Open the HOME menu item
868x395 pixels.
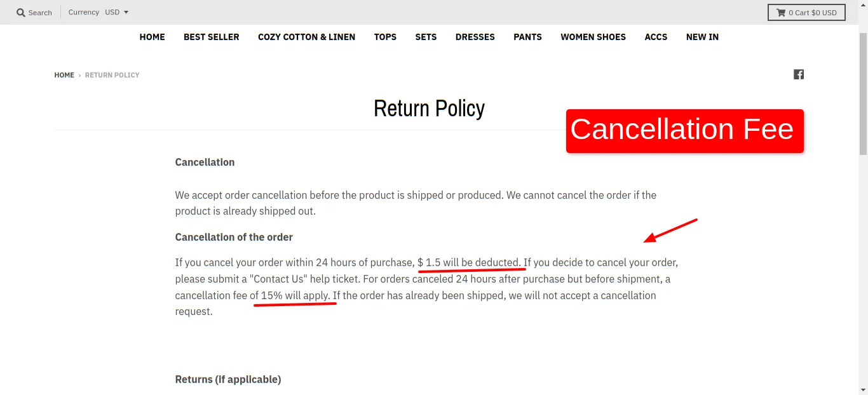click(x=152, y=37)
